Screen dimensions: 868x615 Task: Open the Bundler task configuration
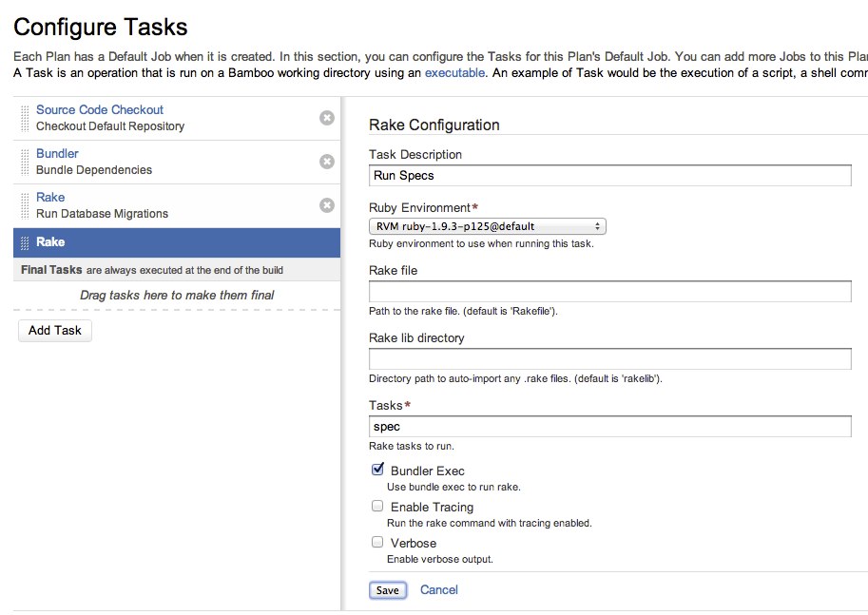(177, 163)
